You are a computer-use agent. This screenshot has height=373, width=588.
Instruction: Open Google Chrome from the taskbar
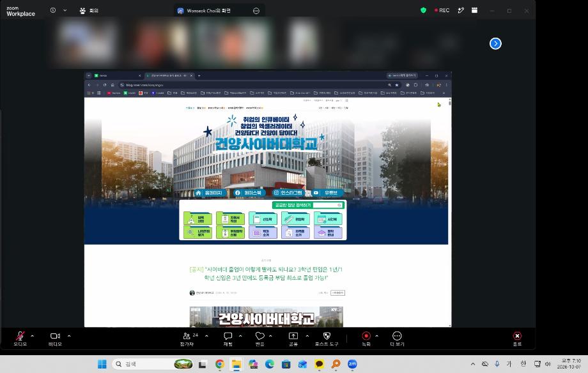[220, 364]
